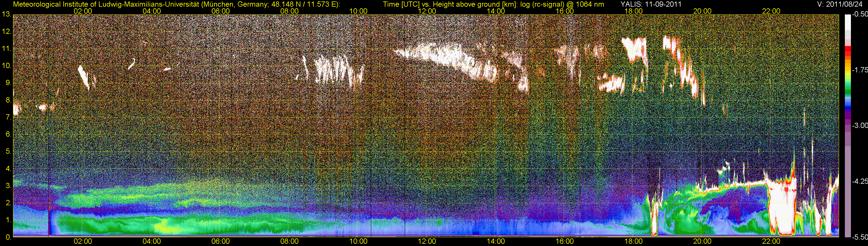This screenshot has height=246, width=868.
Task: Click the 02:00 label on the top time axis
Action: pos(83,11)
